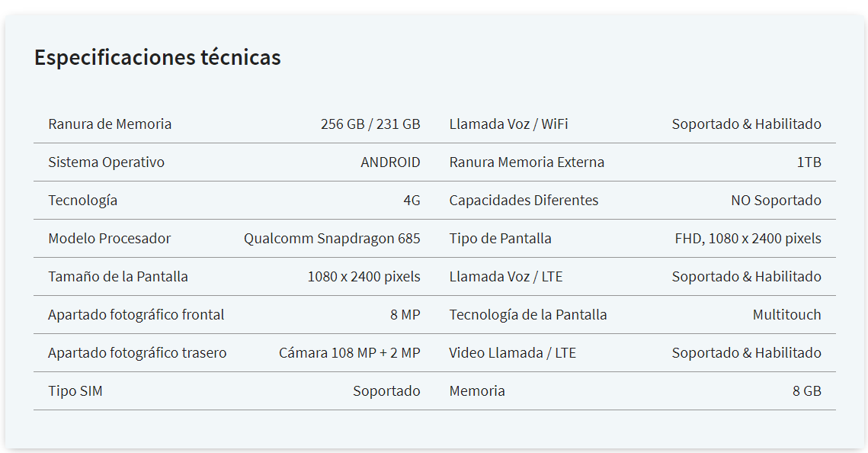The height and width of the screenshot is (453, 868).
Task: Select the Tecnología row label
Action: point(82,201)
